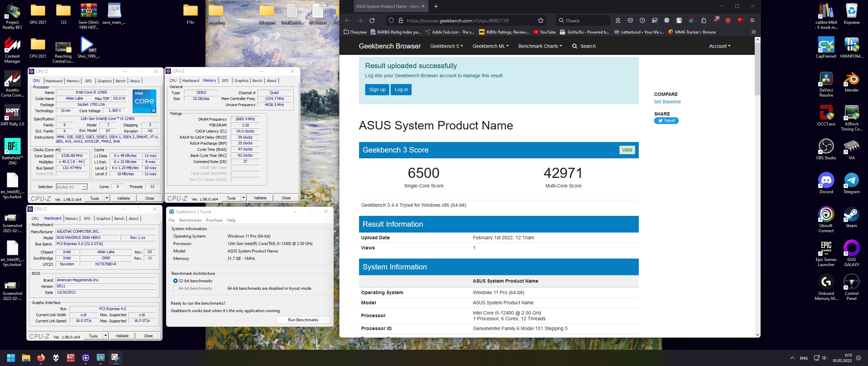
Task: Open the Recycle Bin (Корзина) icon
Action: [x=851, y=14]
